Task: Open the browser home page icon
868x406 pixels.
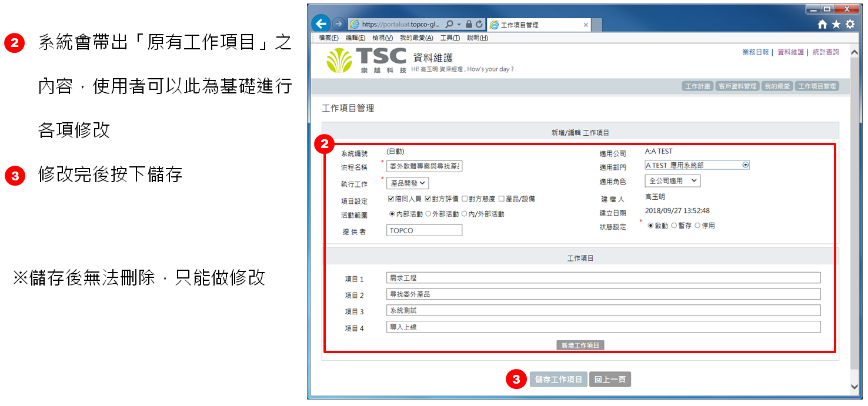Action: click(822, 25)
